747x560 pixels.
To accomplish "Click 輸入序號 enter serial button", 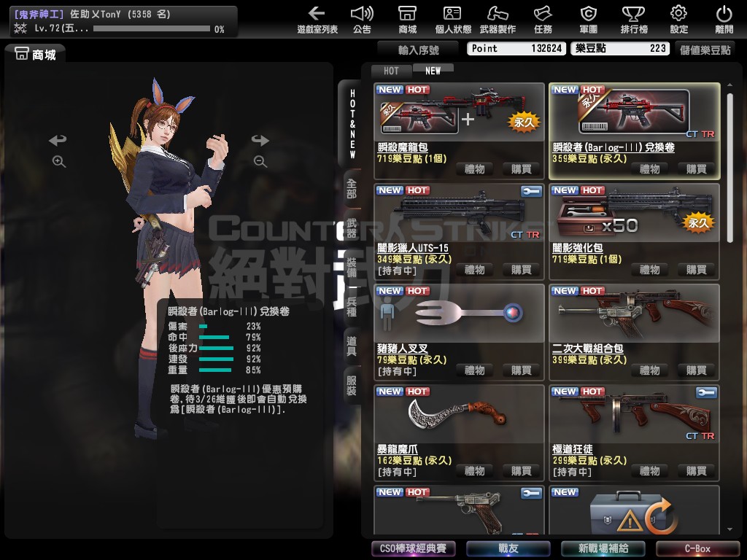I will point(418,49).
